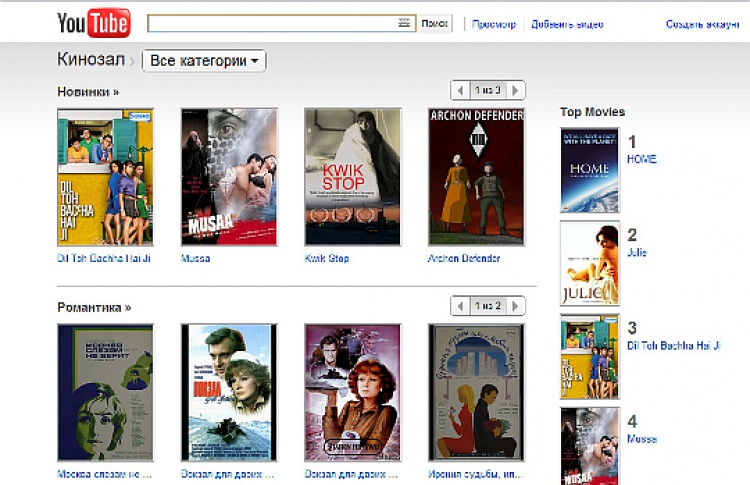Click the Москва слезам не... title link
The width and height of the screenshot is (750, 485).
coord(104,474)
